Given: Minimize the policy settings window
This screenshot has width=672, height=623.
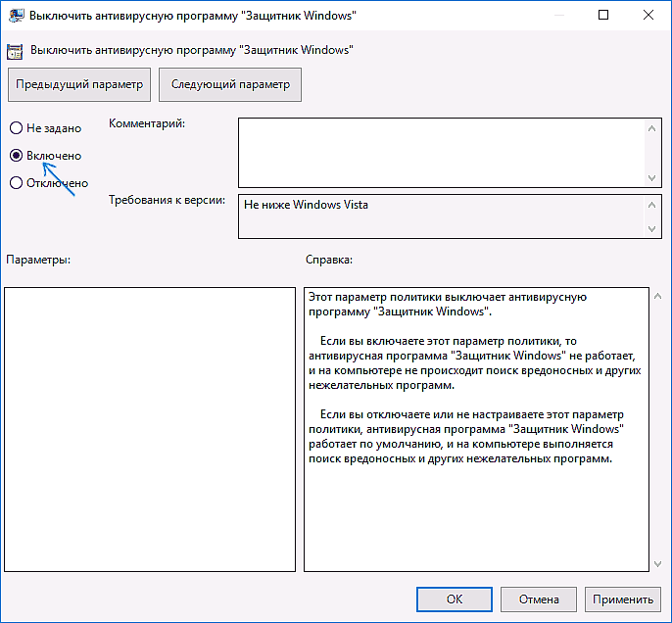Looking at the screenshot, I should pyautogui.click(x=558, y=15).
